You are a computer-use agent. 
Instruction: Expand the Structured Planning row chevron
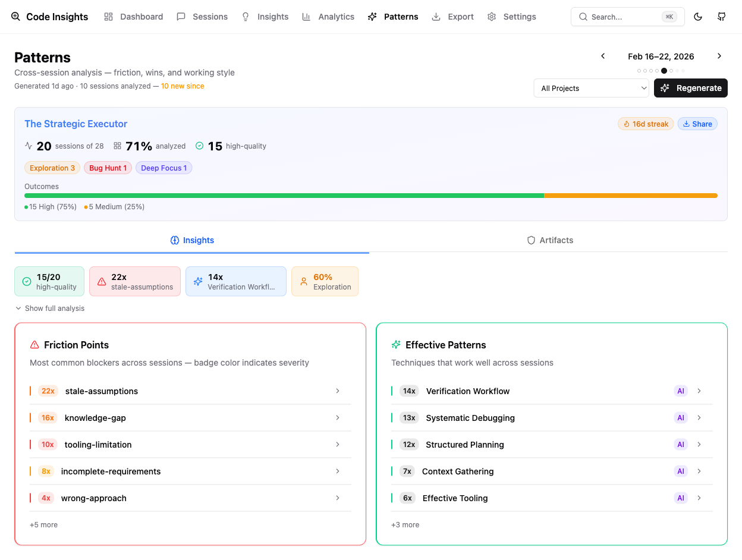[x=699, y=444]
